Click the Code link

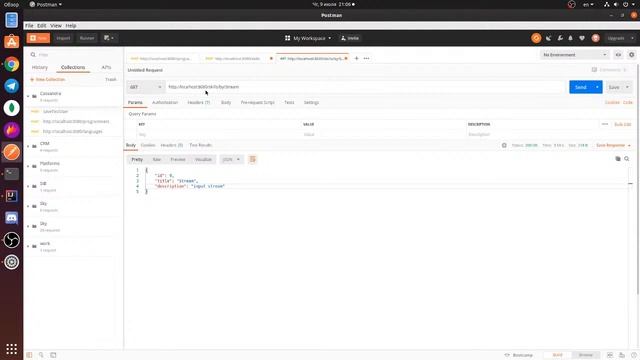pyautogui.click(x=628, y=102)
